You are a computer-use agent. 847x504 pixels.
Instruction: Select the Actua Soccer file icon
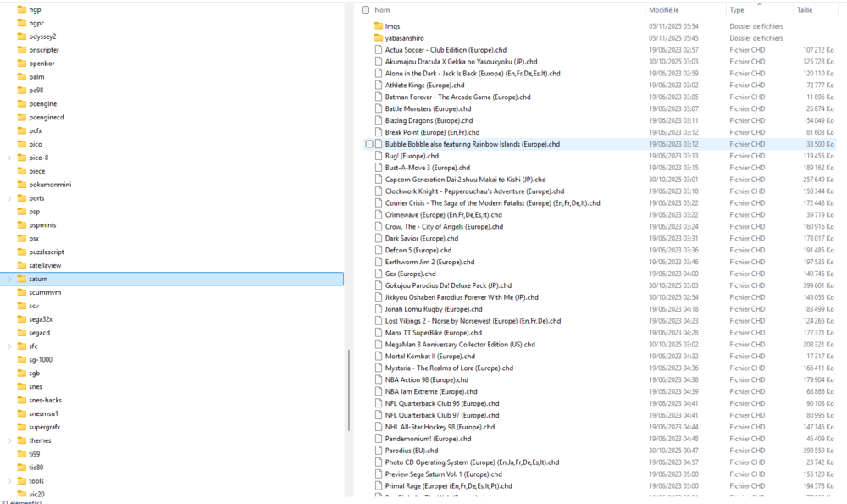click(x=379, y=50)
